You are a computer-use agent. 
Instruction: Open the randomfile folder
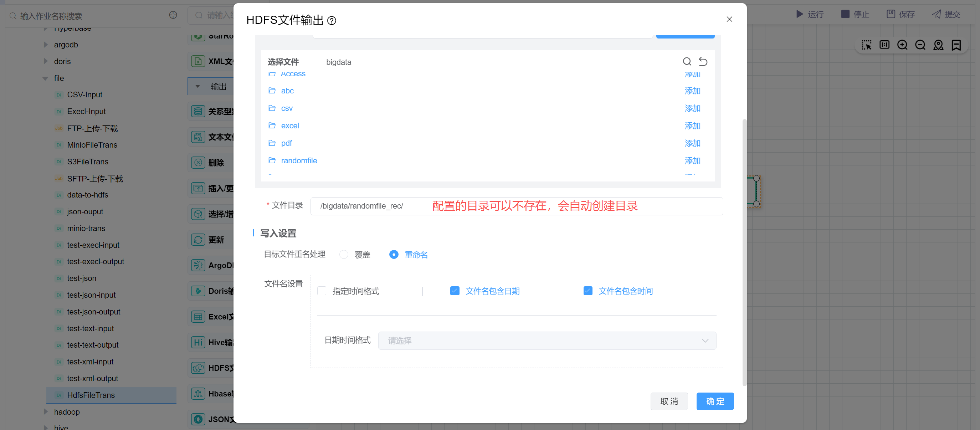pos(299,160)
